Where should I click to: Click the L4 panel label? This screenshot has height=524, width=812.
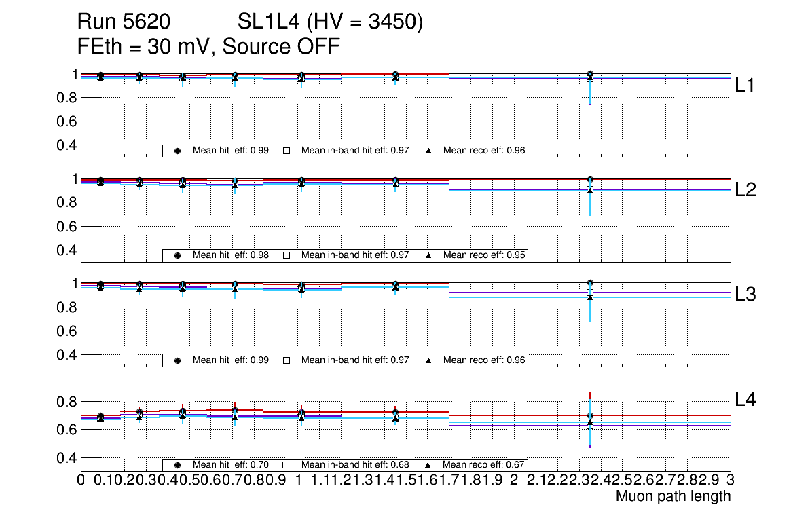click(745, 400)
